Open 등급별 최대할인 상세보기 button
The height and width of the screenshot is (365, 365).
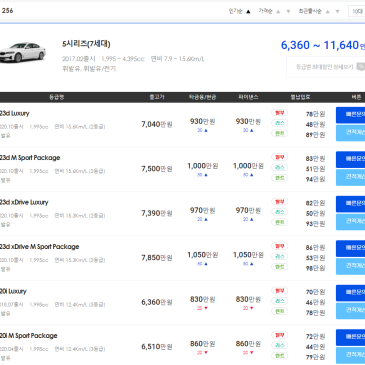click(x=326, y=67)
